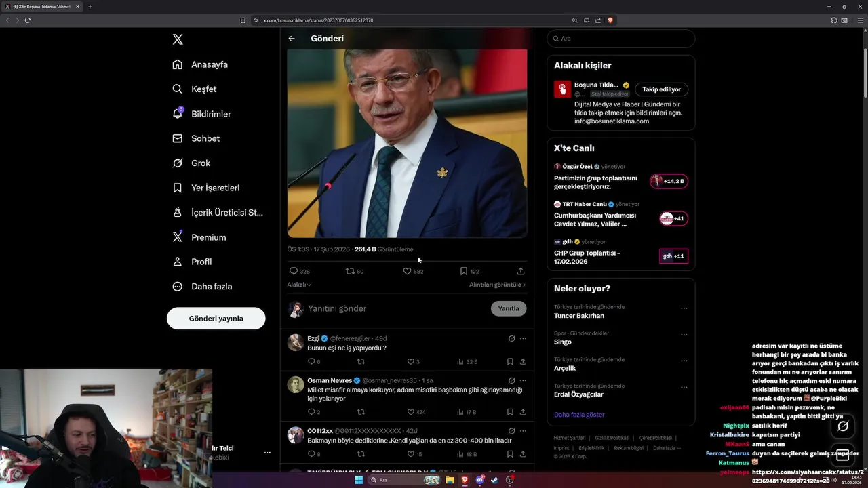868x488 pixels.
Task: Open Ezgi's profile avatar
Action: click(x=295, y=342)
